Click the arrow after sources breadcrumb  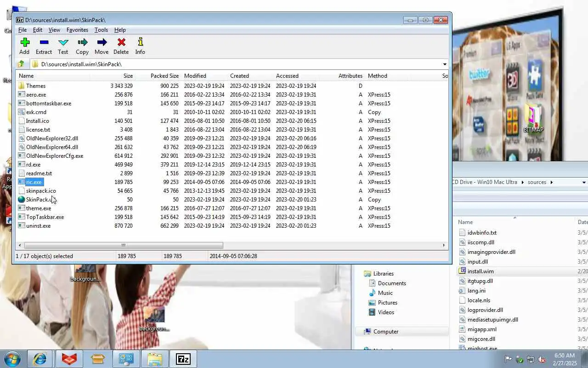[552, 182]
